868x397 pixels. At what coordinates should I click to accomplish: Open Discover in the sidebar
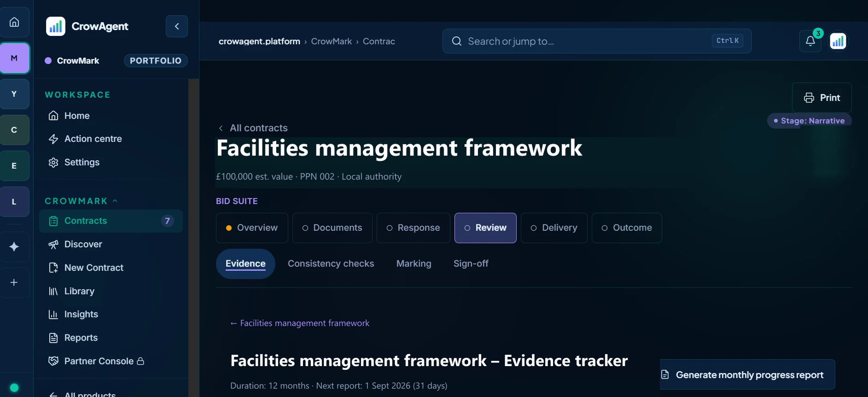(x=111, y=244)
